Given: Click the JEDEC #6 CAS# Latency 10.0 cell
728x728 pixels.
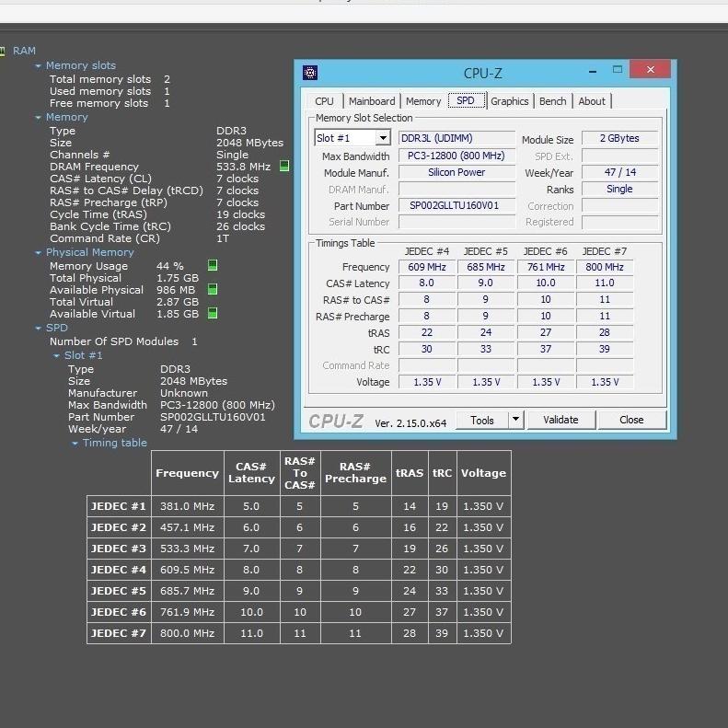Looking at the screenshot, I should (x=546, y=283).
